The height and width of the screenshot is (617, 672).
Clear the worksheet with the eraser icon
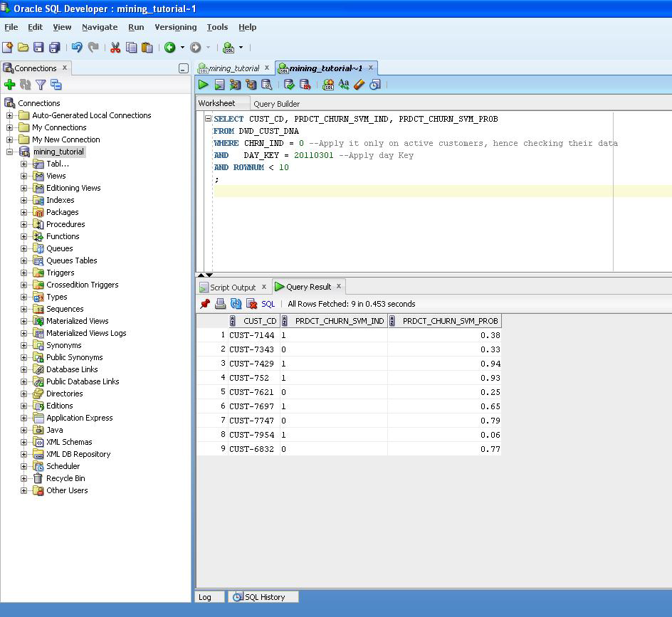[x=359, y=85]
